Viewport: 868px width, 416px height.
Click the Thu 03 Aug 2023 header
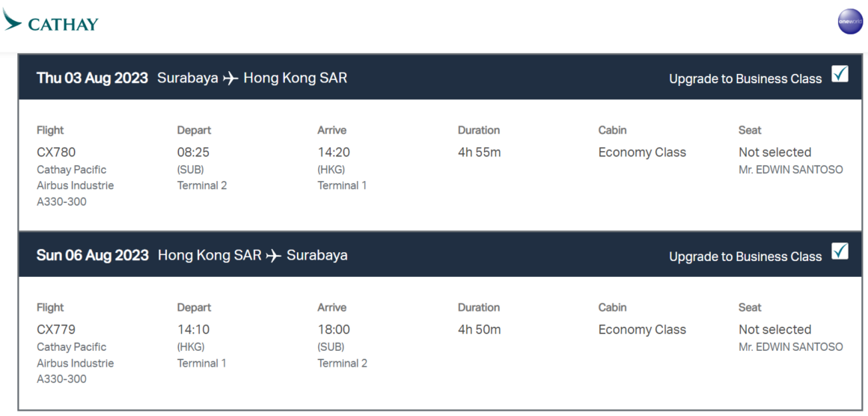[93, 78]
